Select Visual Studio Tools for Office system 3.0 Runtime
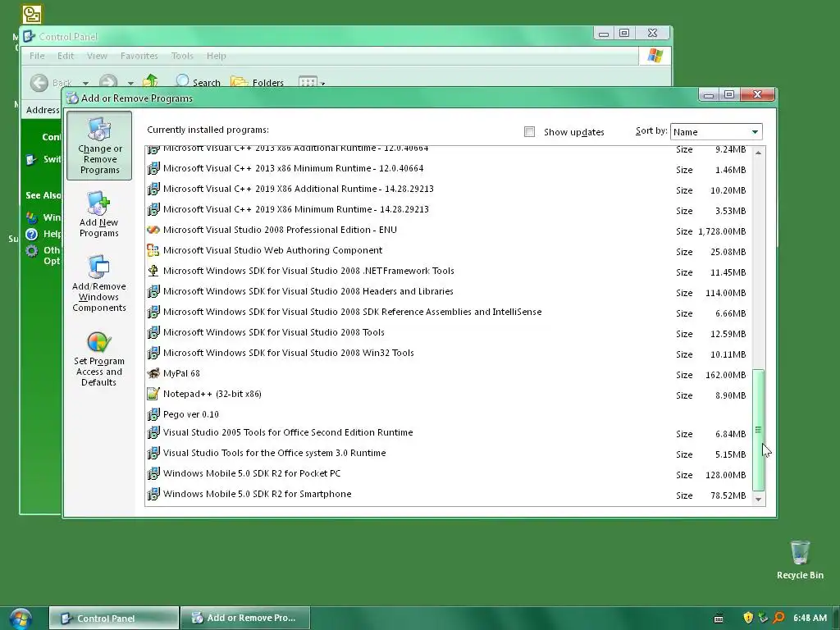 click(274, 453)
